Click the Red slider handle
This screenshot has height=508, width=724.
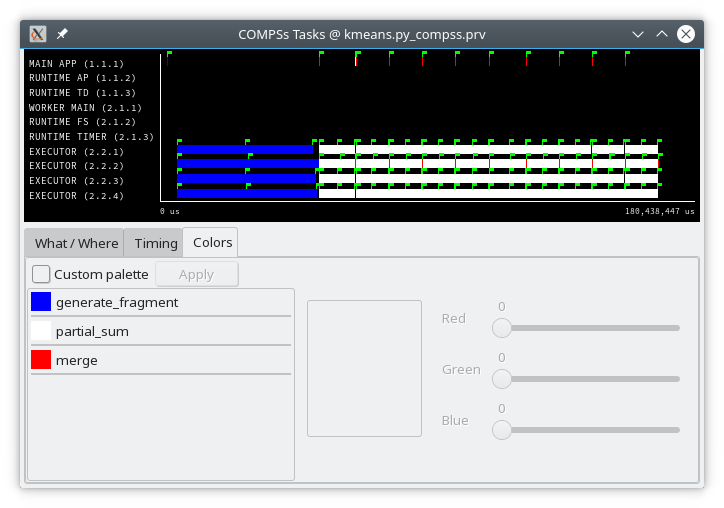(502, 328)
